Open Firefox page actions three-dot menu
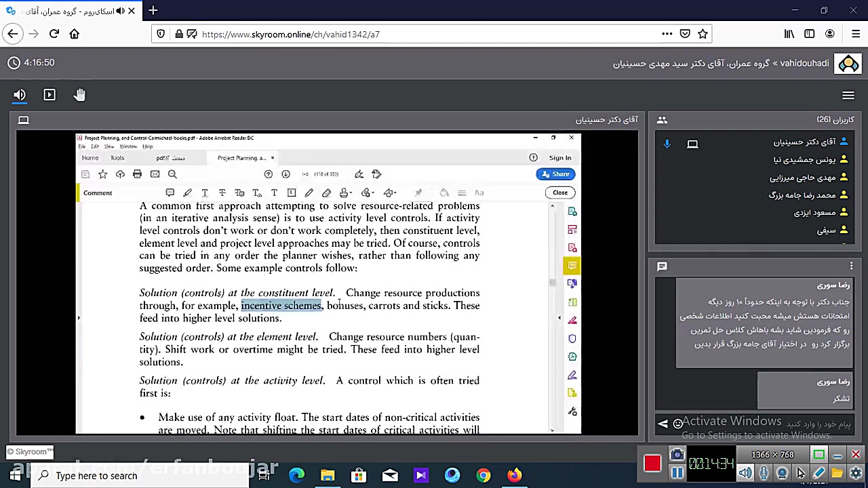Image resolution: width=868 pixels, height=488 pixels. pyautogui.click(x=667, y=34)
